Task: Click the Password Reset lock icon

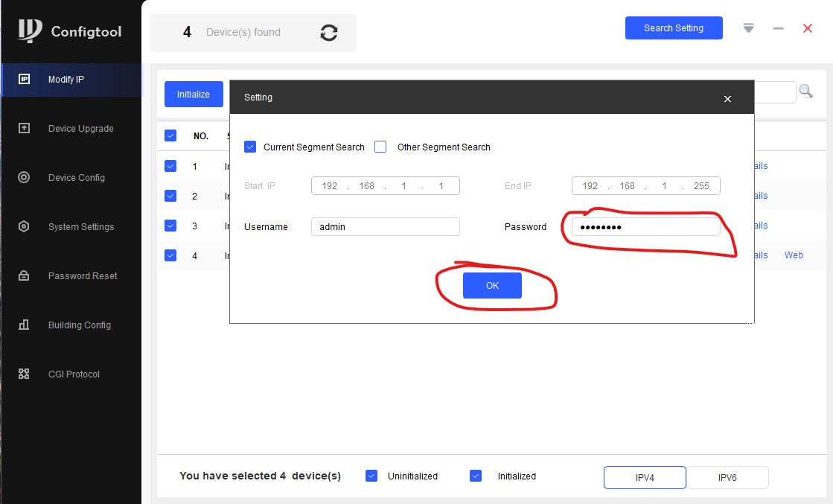Action: 24,275
